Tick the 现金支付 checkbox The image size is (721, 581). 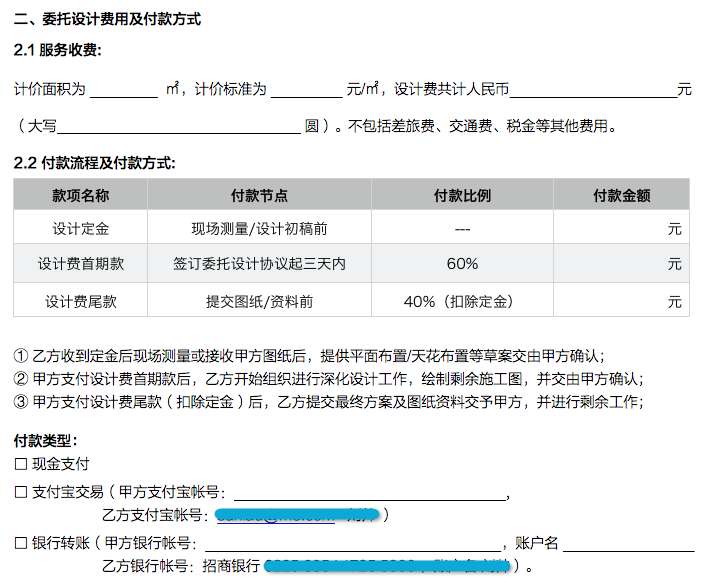(21, 464)
